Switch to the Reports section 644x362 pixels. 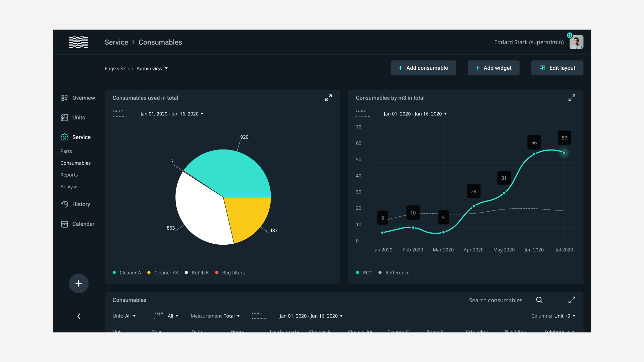[69, 175]
